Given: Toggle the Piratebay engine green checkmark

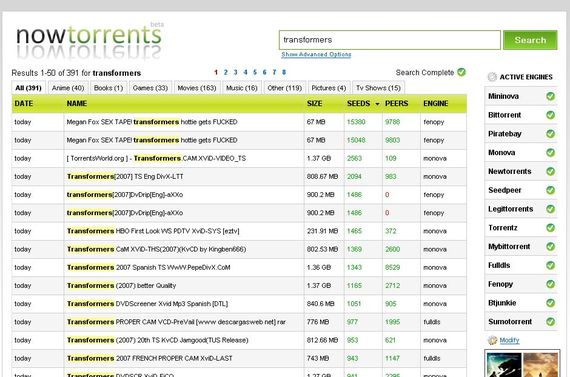Looking at the screenshot, I should click(x=550, y=133).
